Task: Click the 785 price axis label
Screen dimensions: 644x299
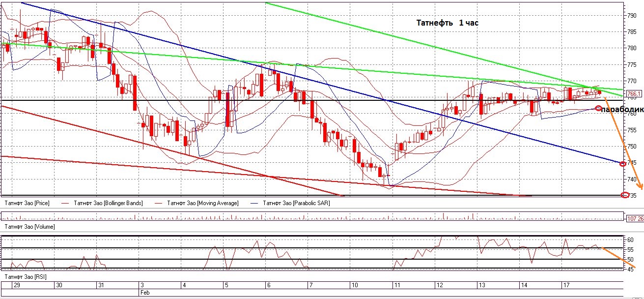Action: tap(632, 32)
